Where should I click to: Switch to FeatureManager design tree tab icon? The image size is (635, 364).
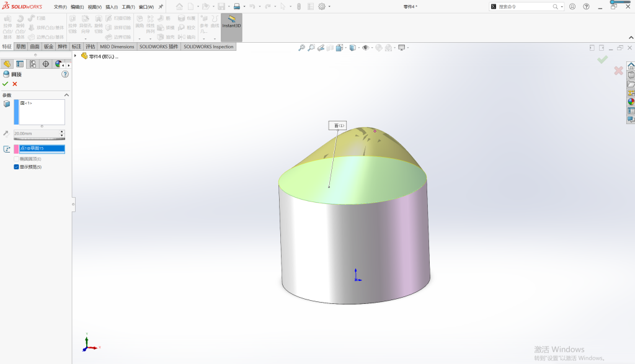(x=7, y=64)
